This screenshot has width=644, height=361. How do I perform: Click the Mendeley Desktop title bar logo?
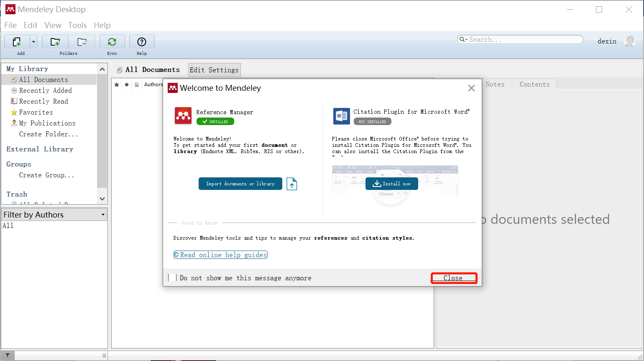(x=10, y=9)
